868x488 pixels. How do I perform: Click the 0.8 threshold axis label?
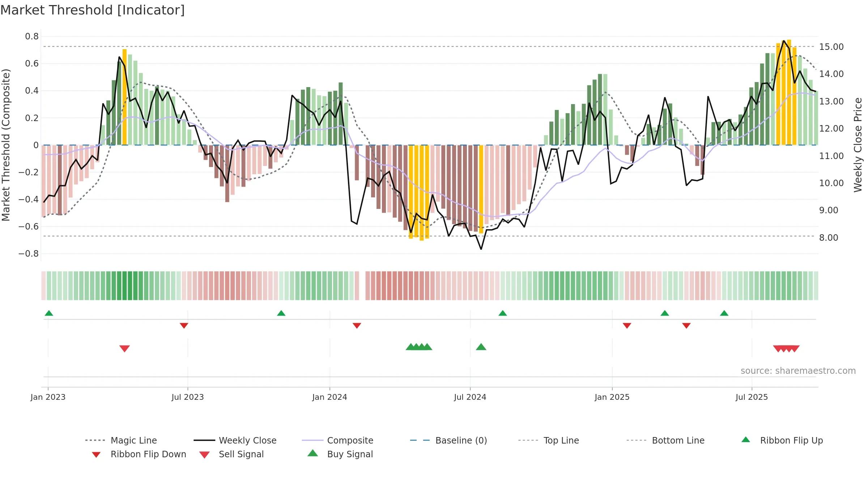coord(32,36)
